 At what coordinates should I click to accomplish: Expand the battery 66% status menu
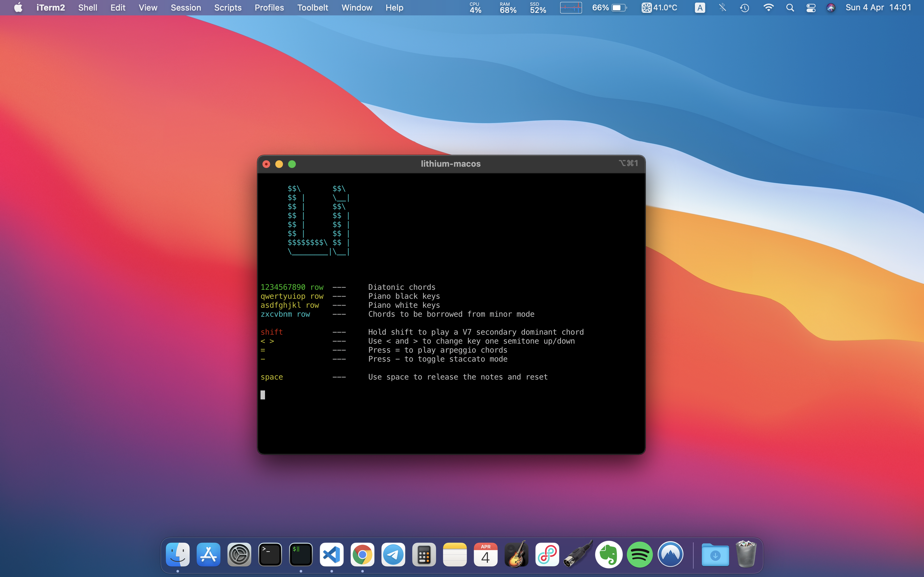609,8
